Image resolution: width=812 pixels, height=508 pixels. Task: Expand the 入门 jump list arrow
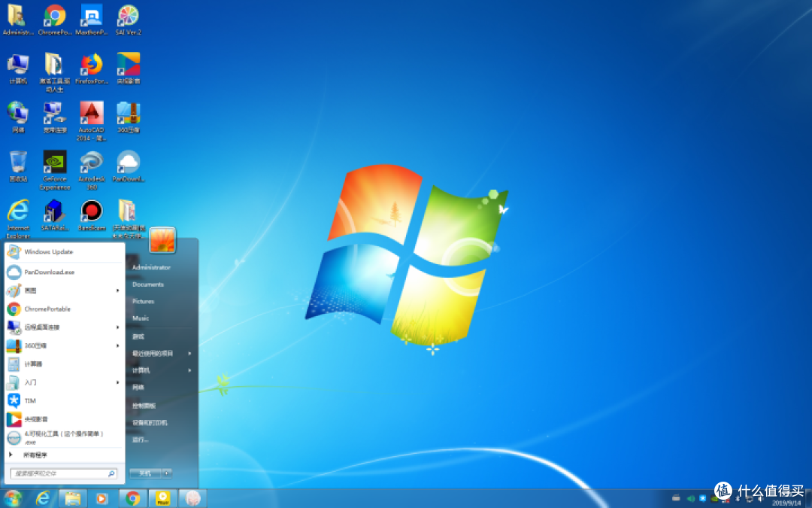(x=118, y=382)
